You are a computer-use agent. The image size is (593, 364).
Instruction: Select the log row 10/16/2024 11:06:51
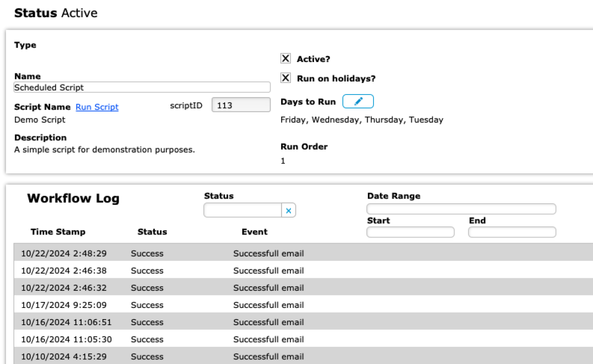point(303,322)
